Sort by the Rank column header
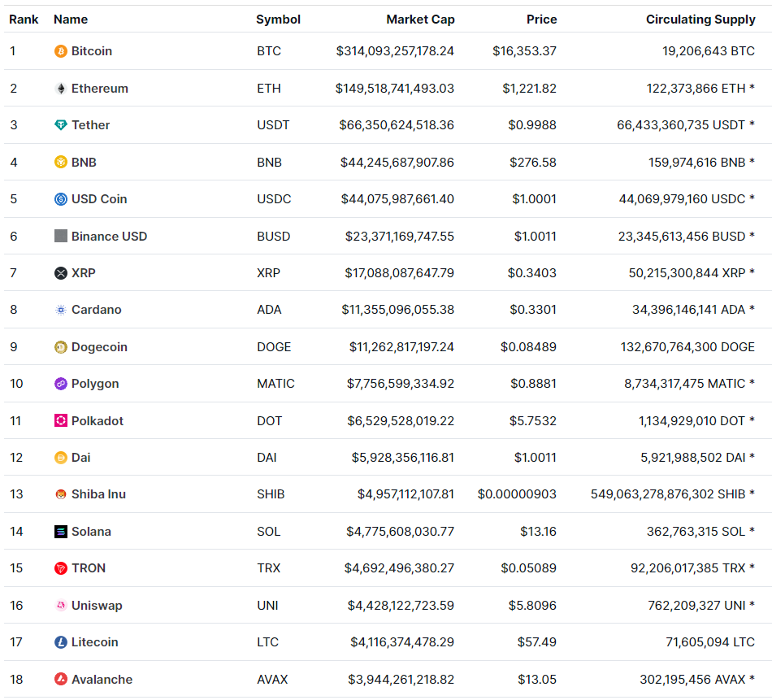This screenshot has height=700, width=772. [24, 19]
